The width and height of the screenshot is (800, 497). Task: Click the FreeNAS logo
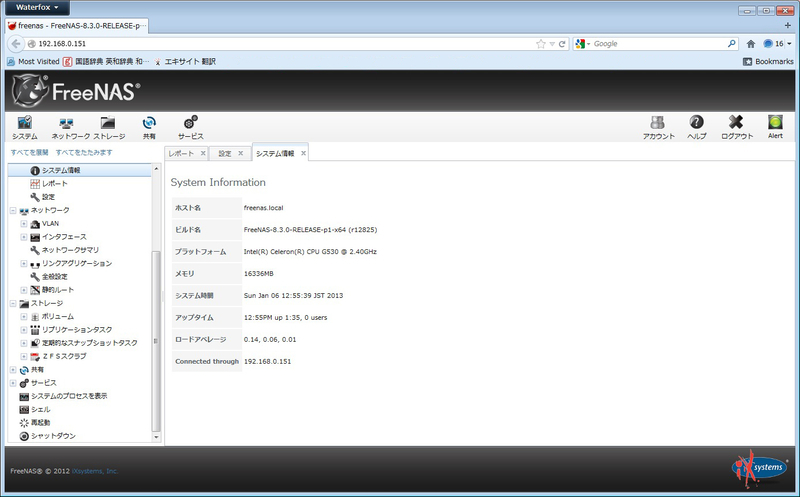[76, 91]
